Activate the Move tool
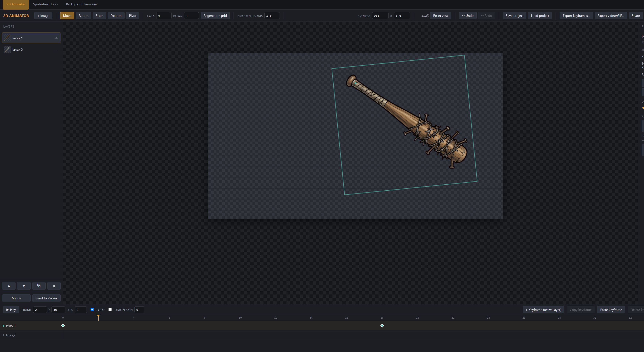This screenshot has width=644, height=352. coord(67,16)
